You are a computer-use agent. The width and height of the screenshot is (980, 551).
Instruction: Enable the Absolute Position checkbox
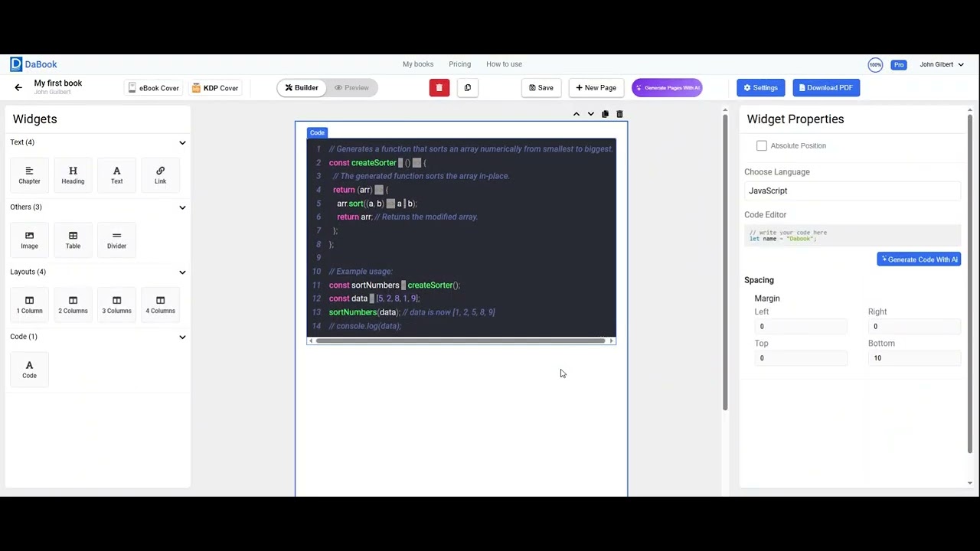(x=762, y=145)
